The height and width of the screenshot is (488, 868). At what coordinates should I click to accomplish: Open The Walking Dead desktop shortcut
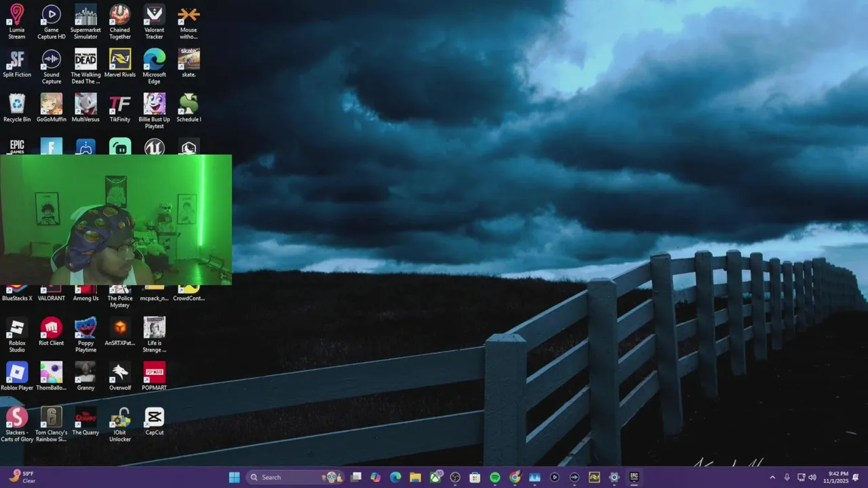pos(85,66)
